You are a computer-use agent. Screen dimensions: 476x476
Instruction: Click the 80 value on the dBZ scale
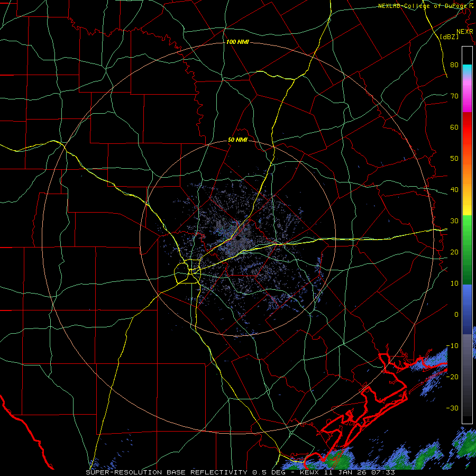[454, 65]
